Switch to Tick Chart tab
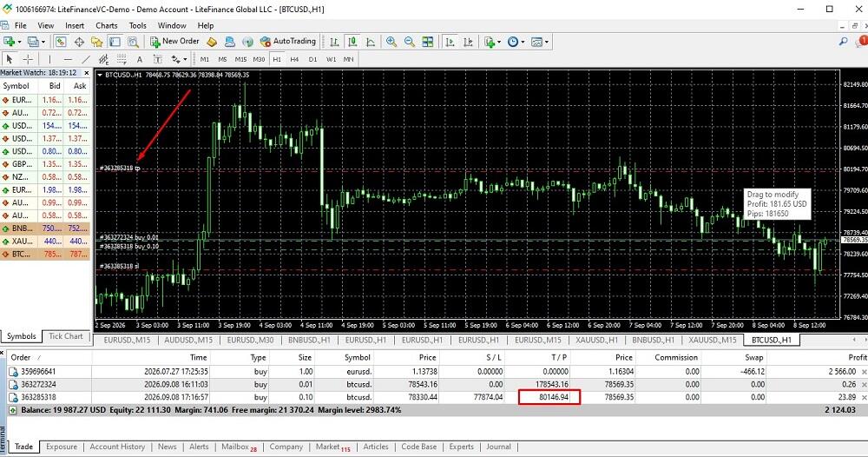This screenshot has width=868, height=457. (65, 336)
